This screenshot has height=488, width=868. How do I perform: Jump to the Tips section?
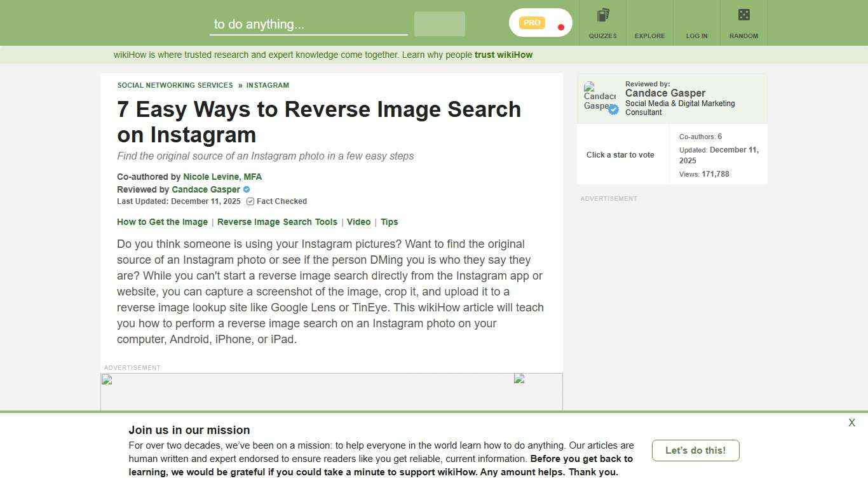[390, 222]
